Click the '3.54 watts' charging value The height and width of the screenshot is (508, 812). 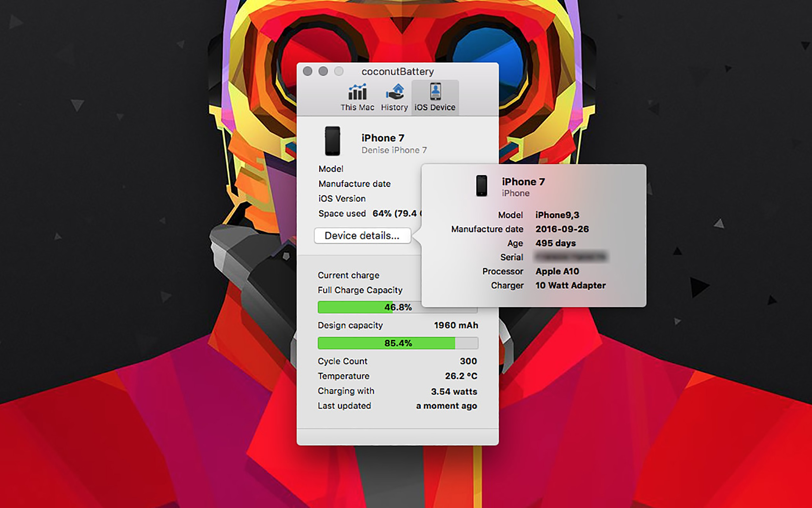[x=454, y=391]
